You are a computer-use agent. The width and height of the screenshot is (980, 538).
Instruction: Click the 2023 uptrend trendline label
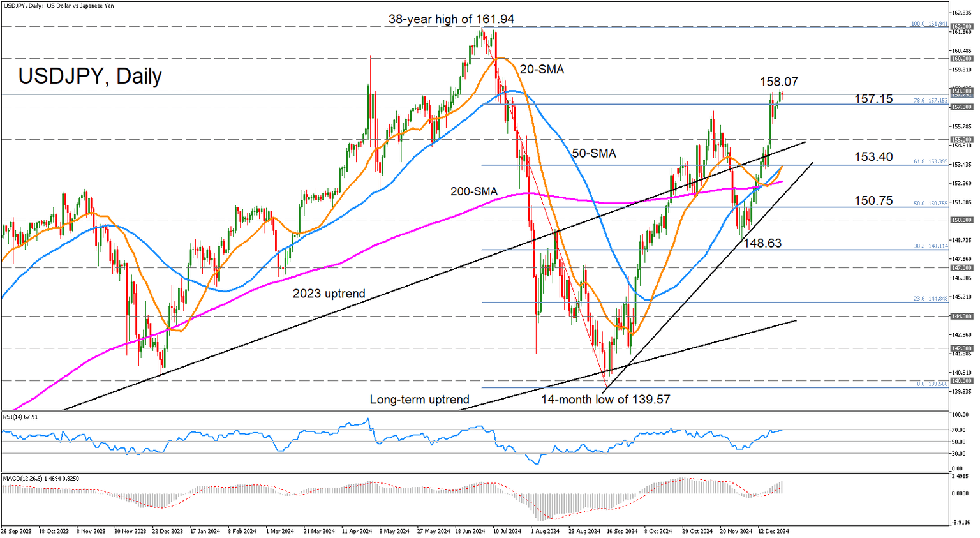click(328, 293)
